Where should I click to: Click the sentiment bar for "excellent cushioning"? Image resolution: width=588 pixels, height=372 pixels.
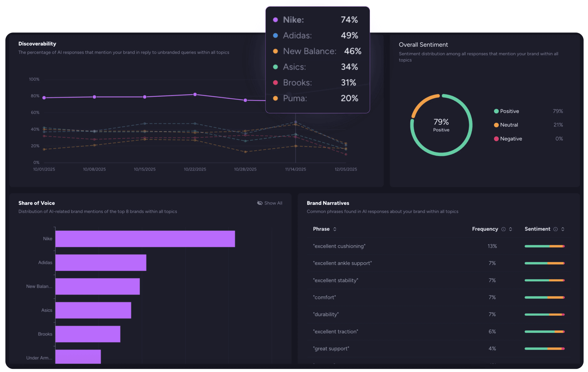click(545, 246)
